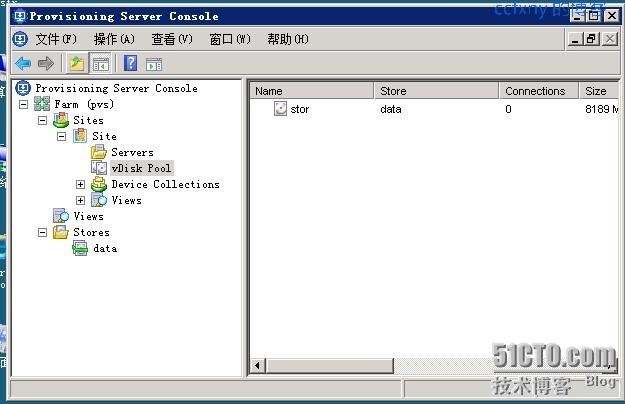The height and width of the screenshot is (404, 625).
Task: Minimize the inner MDI console window
Action: (x=575, y=39)
